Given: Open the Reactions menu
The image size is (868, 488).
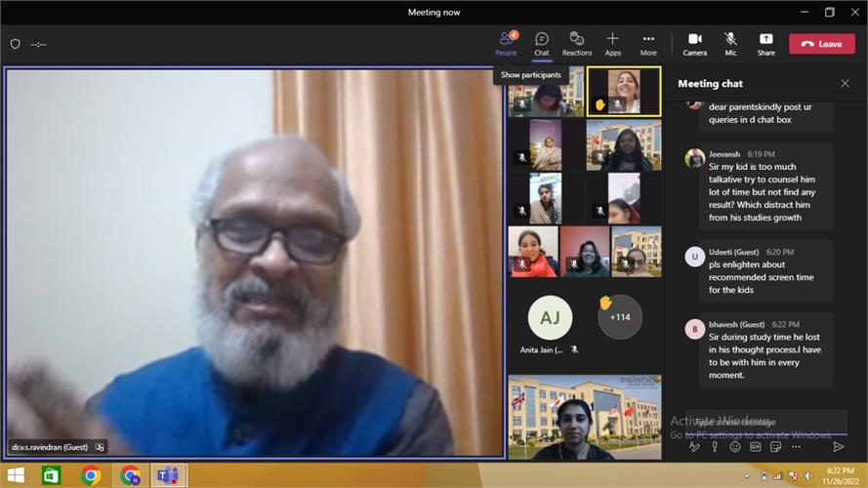Looking at the screenshot, I should click(577, 43).
